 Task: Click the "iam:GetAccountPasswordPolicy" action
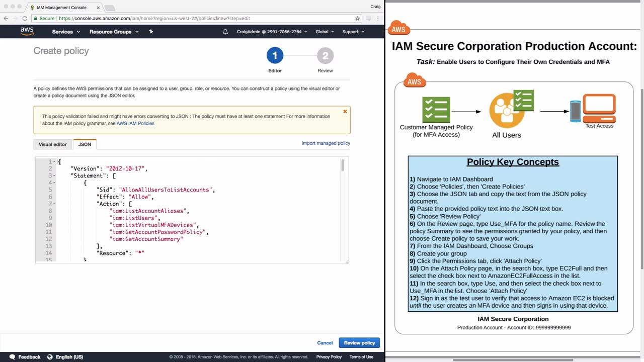(x=159, y=232)
